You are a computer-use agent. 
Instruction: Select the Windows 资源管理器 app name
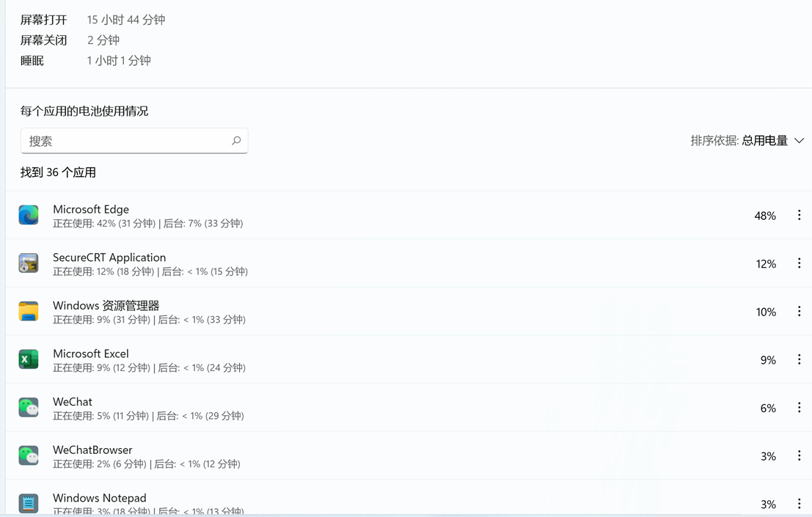(x=106, y=305)
